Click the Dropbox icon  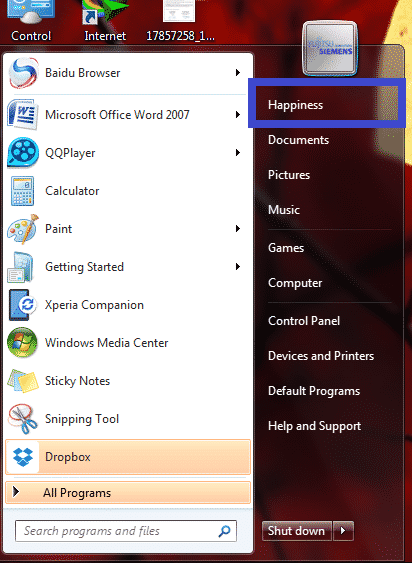(23, 457)
